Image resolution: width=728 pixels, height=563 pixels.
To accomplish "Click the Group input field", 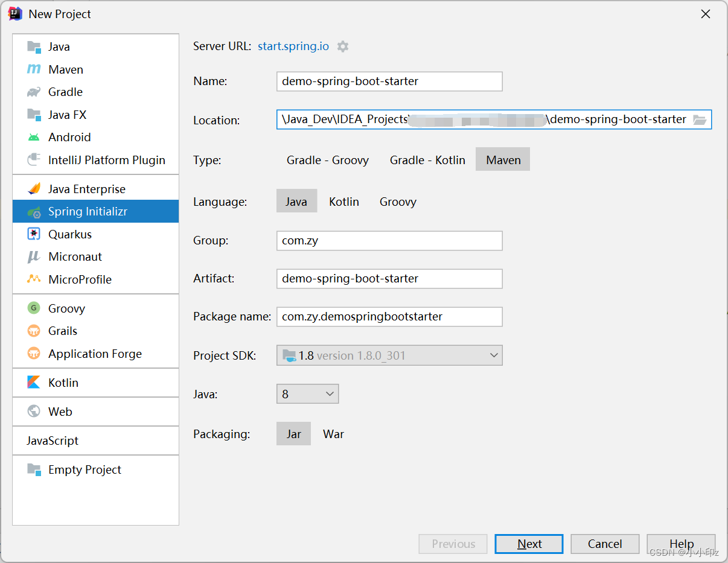I will click(389, 240).
